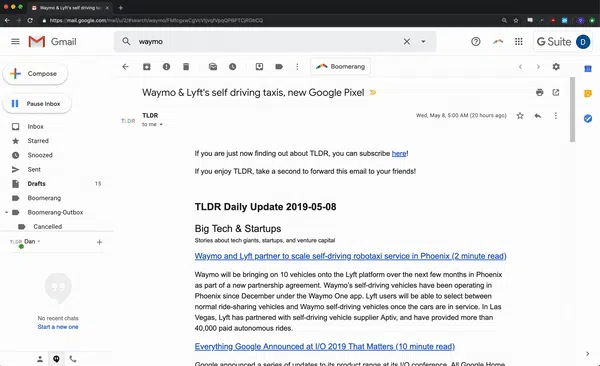Reply to the TLDR message
Screen dimensions: 600x366
(538, 116)
